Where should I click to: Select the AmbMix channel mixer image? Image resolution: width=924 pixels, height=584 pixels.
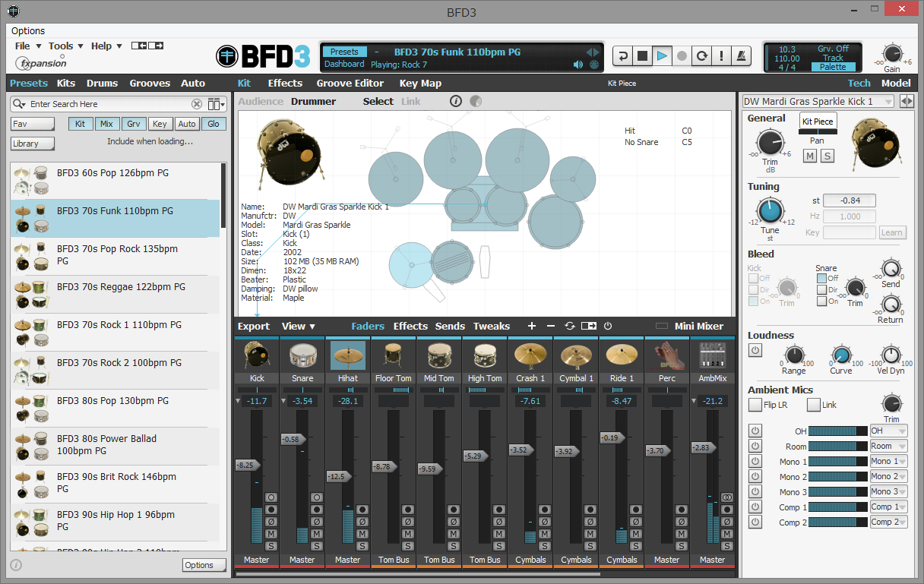tap(713, 355)
